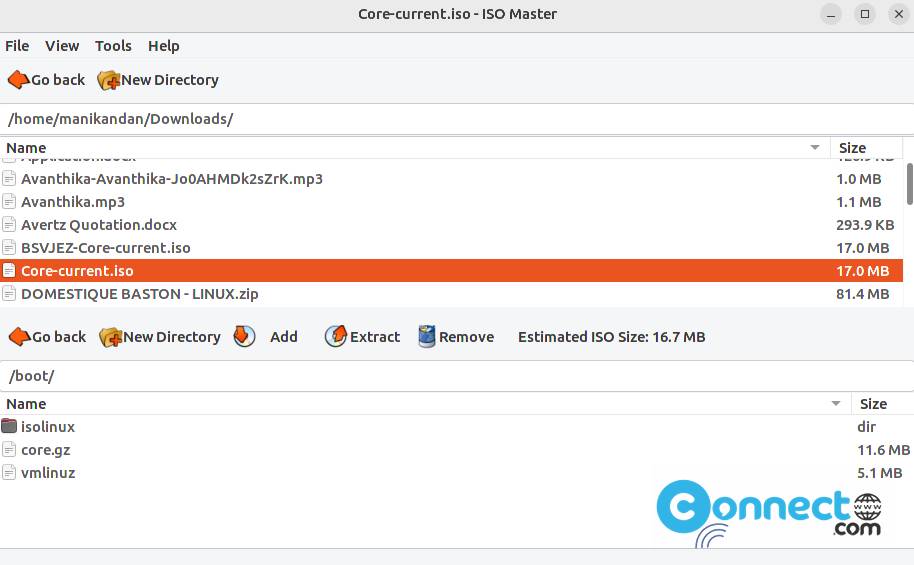Open the Tools menu

tap(113, 45)
